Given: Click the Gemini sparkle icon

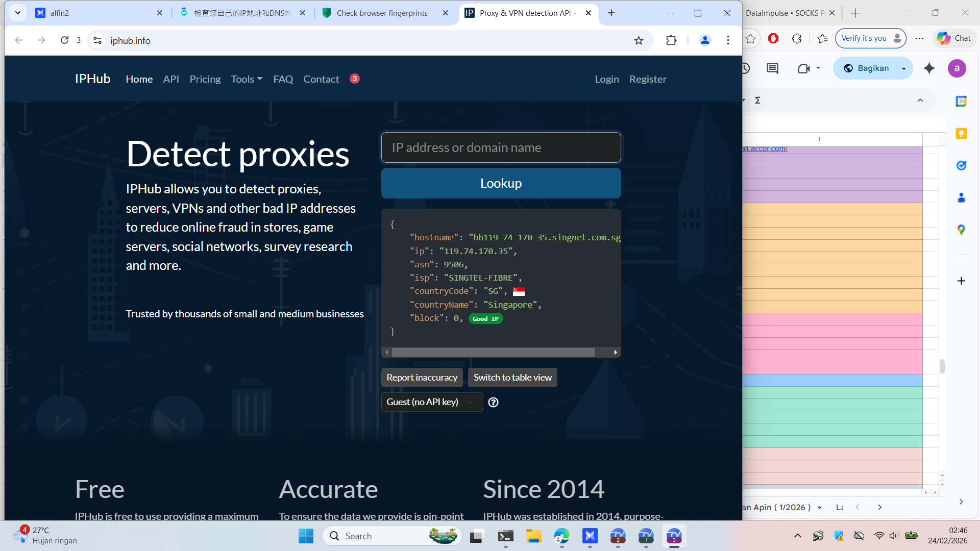Looking at the screenshot, I should pos(929,68).
